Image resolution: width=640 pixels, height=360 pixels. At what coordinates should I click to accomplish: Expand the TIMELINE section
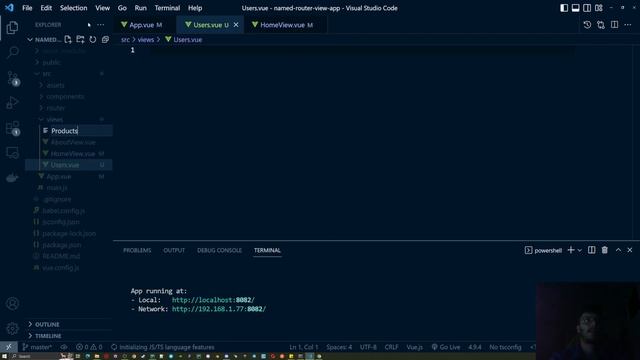pos(69,336)
